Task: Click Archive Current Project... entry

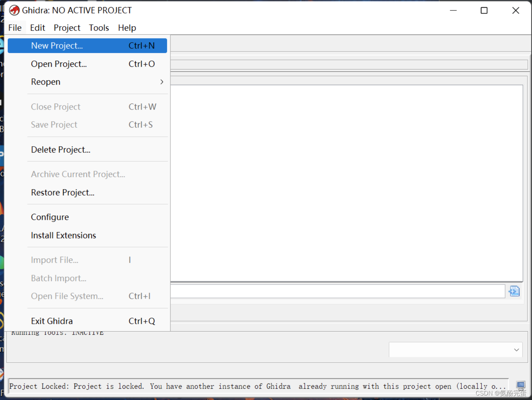Action: tap(87, 175)
